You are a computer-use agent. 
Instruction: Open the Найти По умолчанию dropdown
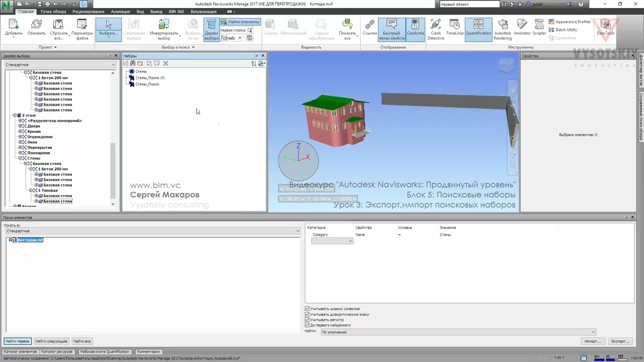click(458, 332)
